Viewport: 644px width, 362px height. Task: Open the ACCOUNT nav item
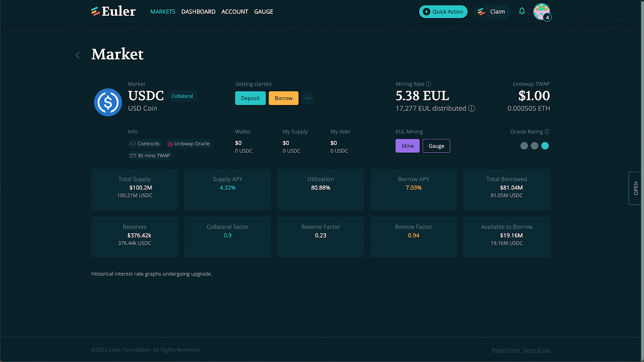click(x=235, y=11)
